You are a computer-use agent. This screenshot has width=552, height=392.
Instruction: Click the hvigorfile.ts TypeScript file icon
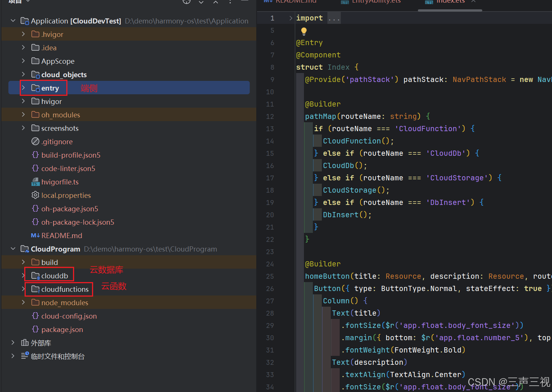click(x=35, y=182)
